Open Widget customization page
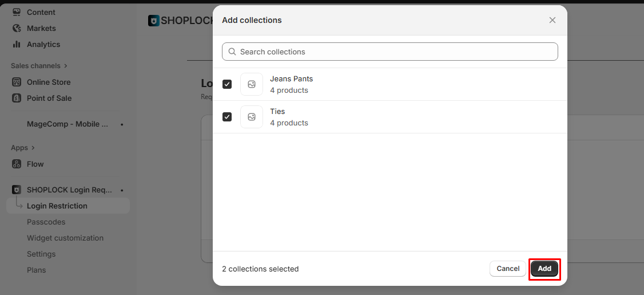The height and width of the screenshot is (295, 644). click(x=65, y=238)
